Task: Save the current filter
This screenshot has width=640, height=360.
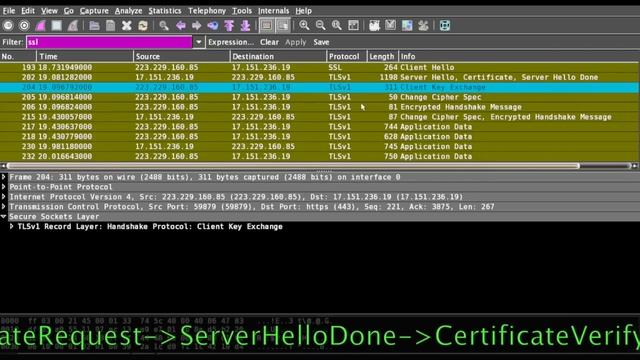Action: [x=321, y=42]
